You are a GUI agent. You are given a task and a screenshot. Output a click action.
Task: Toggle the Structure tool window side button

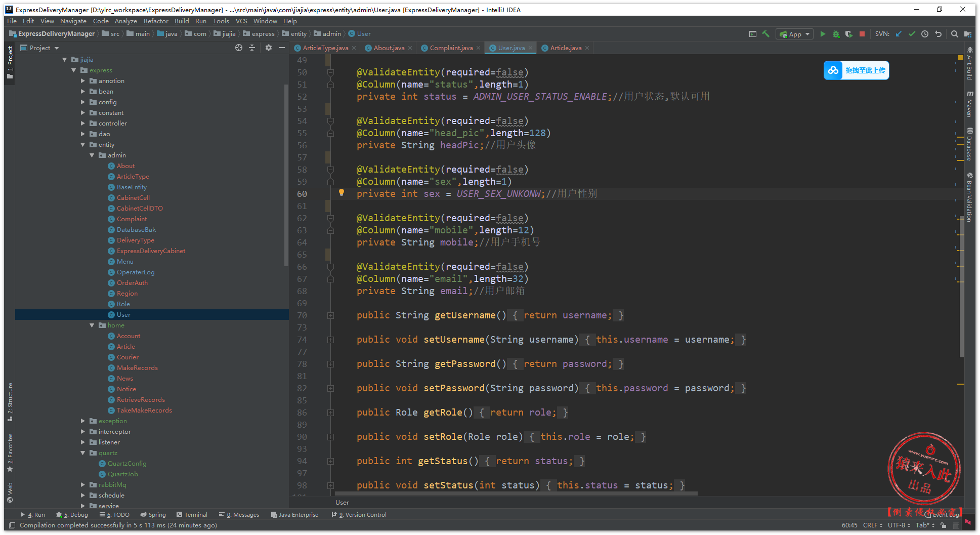[10, 402]
